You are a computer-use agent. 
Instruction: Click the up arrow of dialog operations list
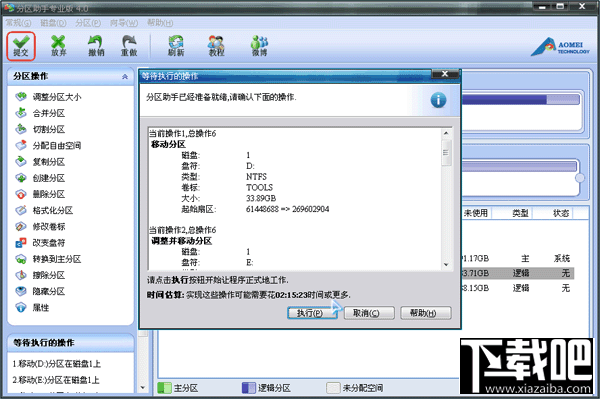pos(446,133)
